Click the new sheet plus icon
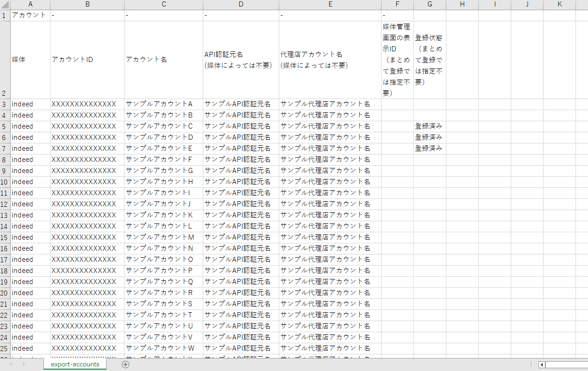Viewport: 588px width, 371px height. [x=125, y=365]
